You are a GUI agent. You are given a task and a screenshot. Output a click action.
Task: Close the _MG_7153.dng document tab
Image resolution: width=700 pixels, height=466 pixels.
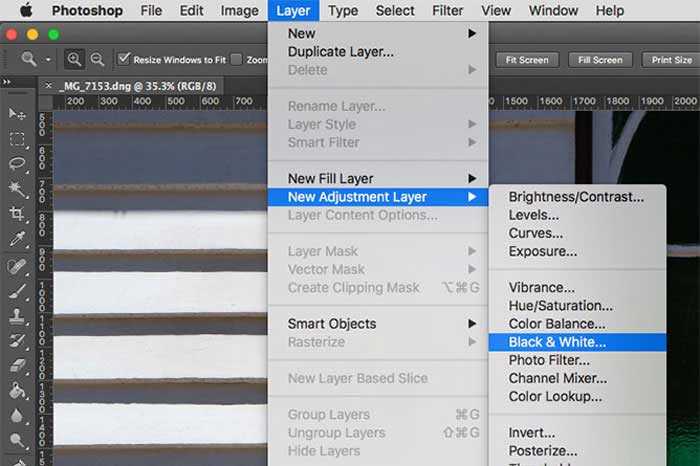(48, 86)
